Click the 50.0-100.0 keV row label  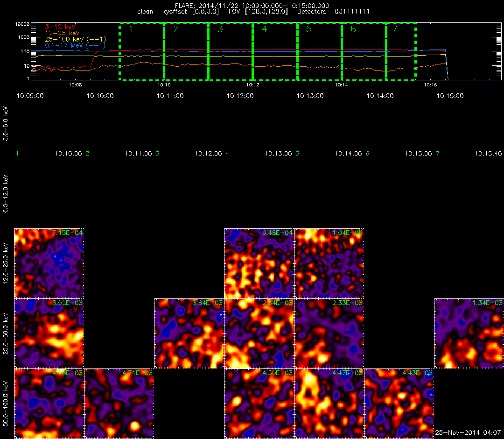point(6,404)
